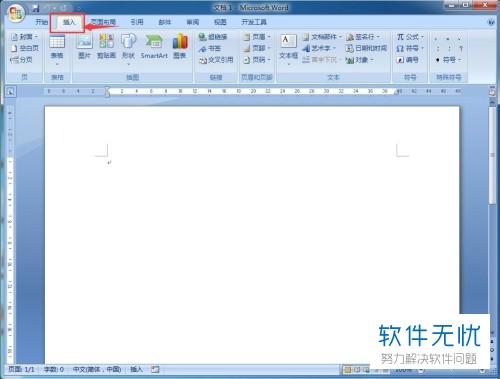Click the 中文(简体, 中国) language indicator
Screen dimensions: 500x379
97,369
